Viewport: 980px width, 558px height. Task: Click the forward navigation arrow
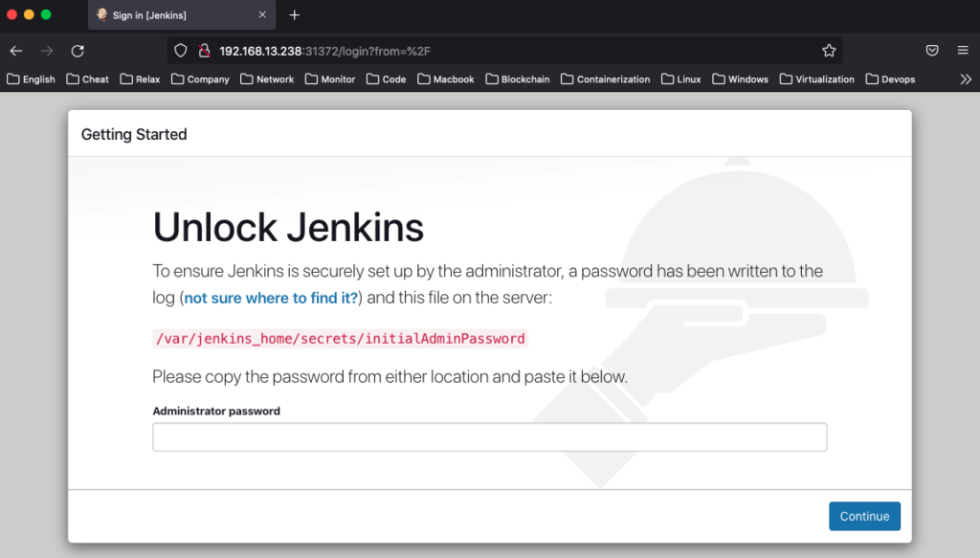[47, 51]
